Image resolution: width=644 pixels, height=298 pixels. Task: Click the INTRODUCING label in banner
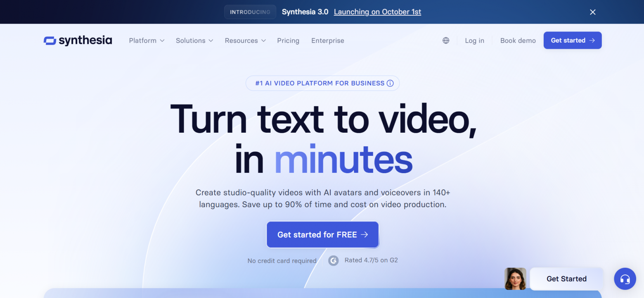(250, 12)
